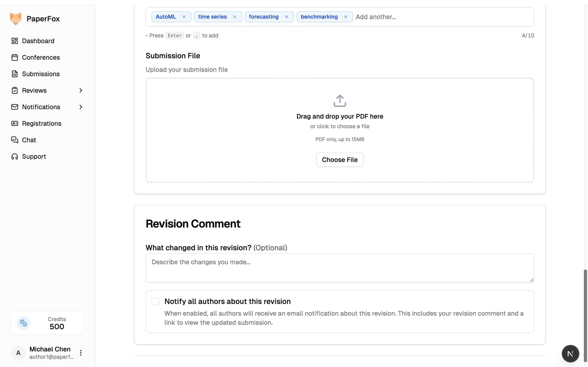Click the Next.js dev tools badge
The width and height of the screenshot is (588, 367).
(x=570, y=354)
